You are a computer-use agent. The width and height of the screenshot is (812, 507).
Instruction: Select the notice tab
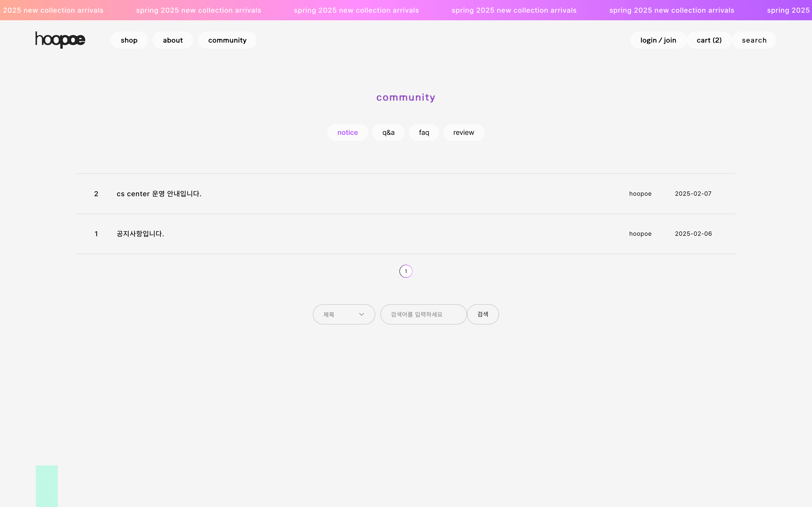tap(347, 132)
